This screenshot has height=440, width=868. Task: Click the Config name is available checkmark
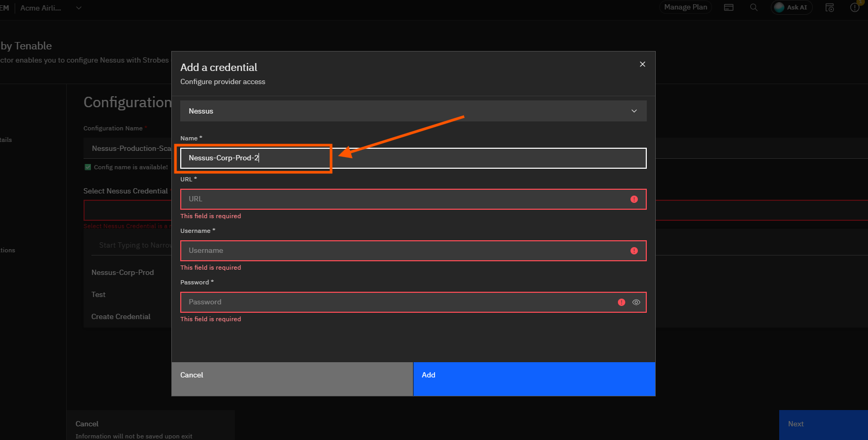click(x=88, y=167)
